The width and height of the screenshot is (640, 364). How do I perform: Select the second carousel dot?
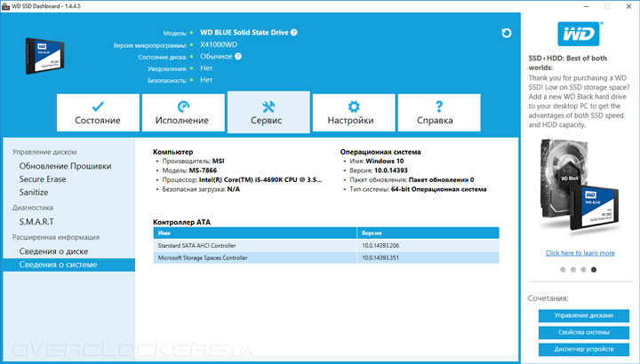point(573,269)
